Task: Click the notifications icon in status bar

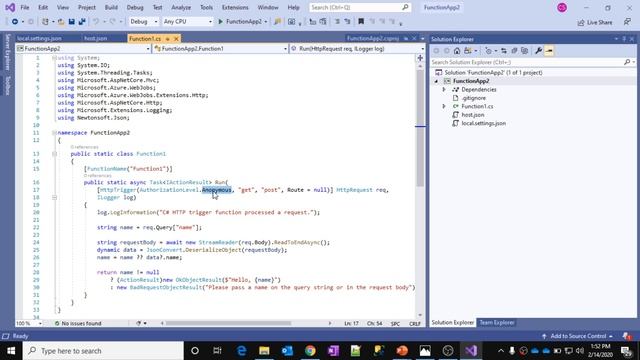Action: [x=627, y=336]
